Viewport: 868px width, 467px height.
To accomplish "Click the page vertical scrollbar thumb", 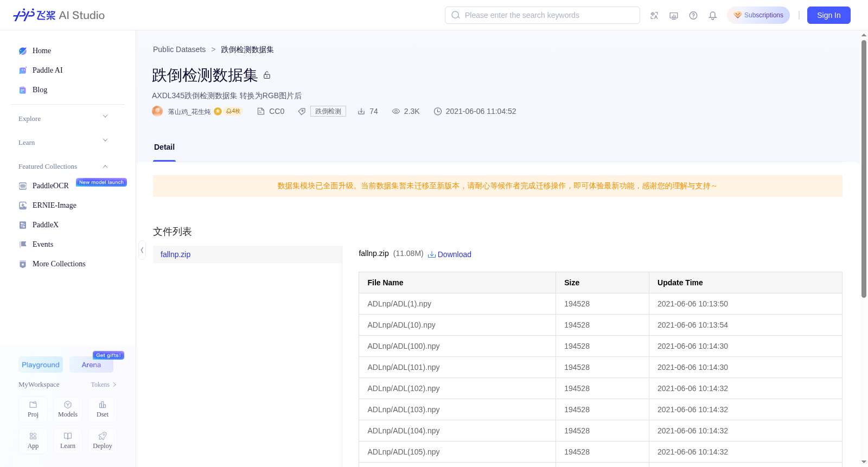I will click(864, 169).
